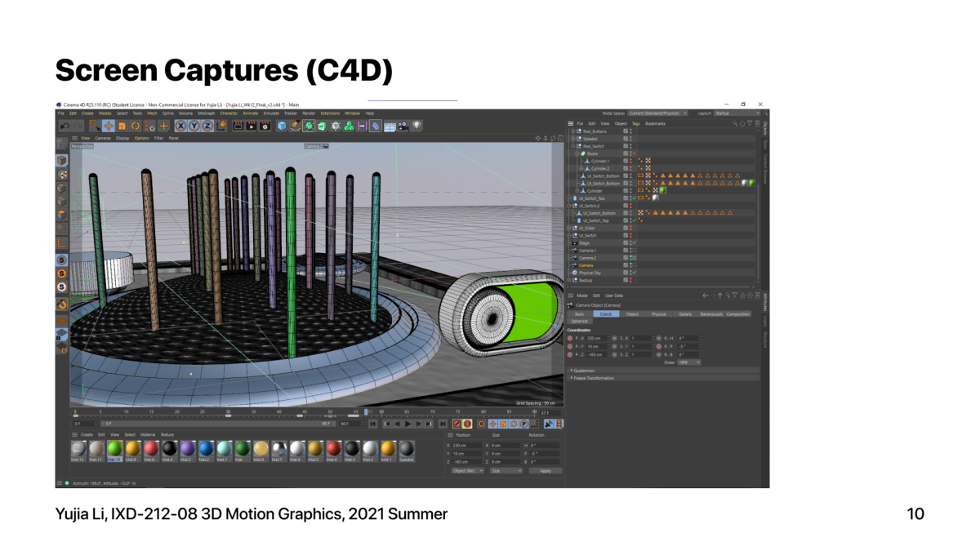Click Render to Picture Viewer icon

(x=252, y=126)
